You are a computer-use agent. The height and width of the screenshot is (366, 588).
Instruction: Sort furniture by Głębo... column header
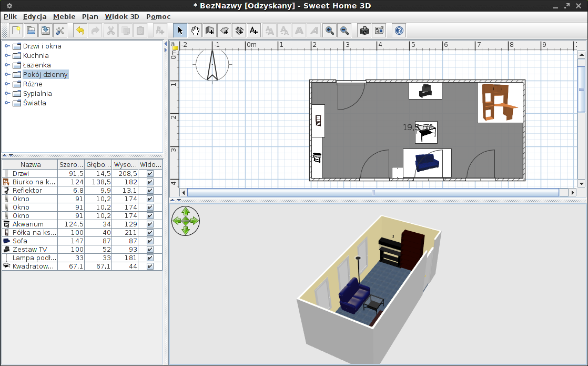[x=99, y=164]
